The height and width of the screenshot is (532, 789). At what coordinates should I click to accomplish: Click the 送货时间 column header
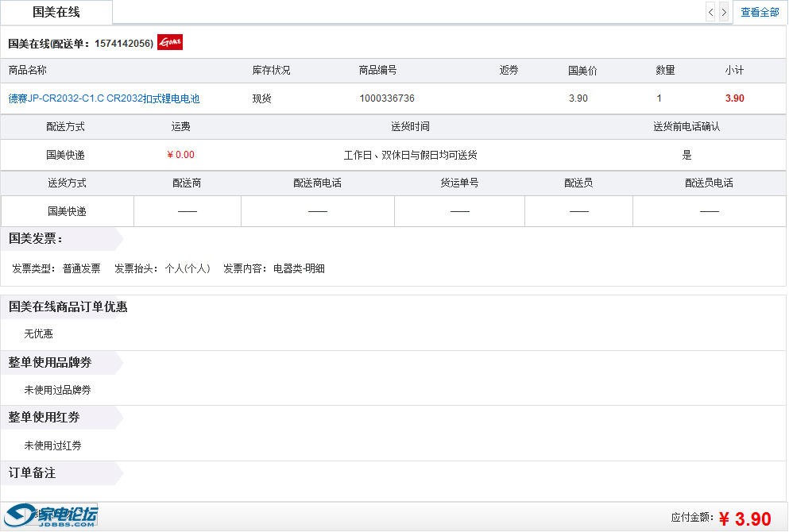(x=410, y=127)
